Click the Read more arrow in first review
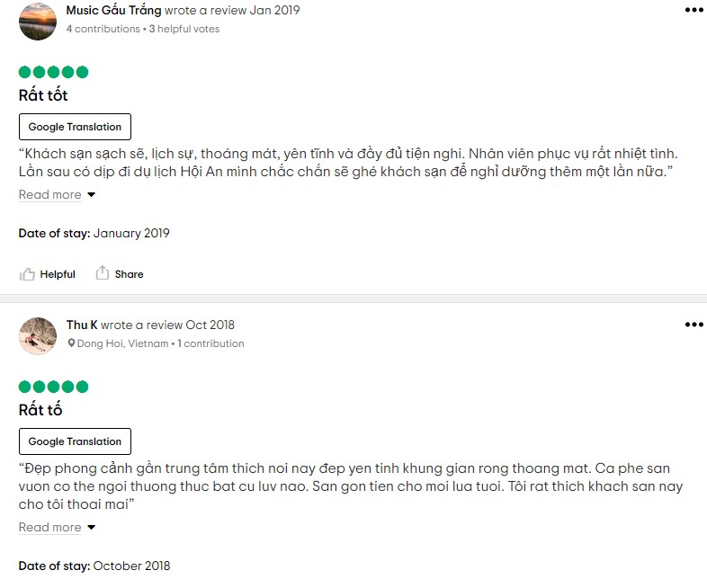This screenshot has width=707, height=588. (x=91, y=195)
